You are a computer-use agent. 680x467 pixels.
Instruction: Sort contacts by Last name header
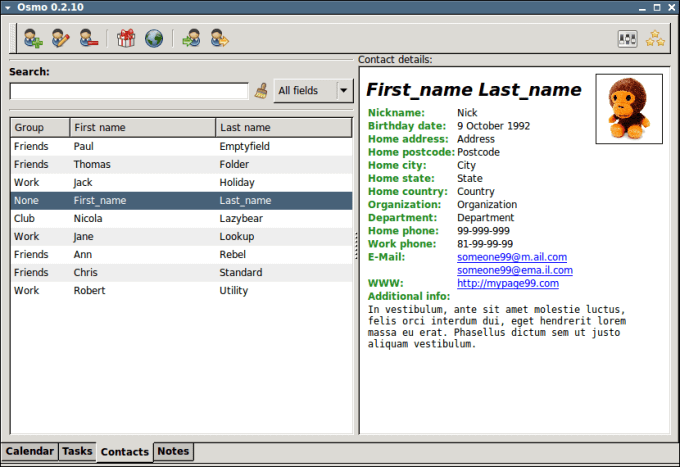tap(284, 127)
